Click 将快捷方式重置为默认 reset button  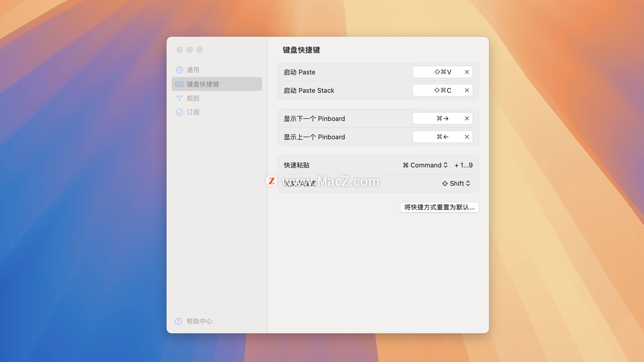(439, 207)
